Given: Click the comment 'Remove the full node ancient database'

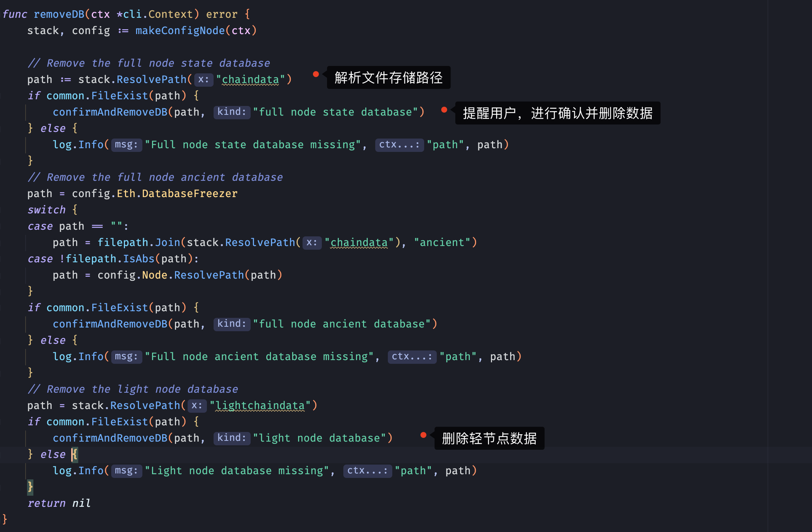Looking at the screenshot, I should click(x=155, y=177).
